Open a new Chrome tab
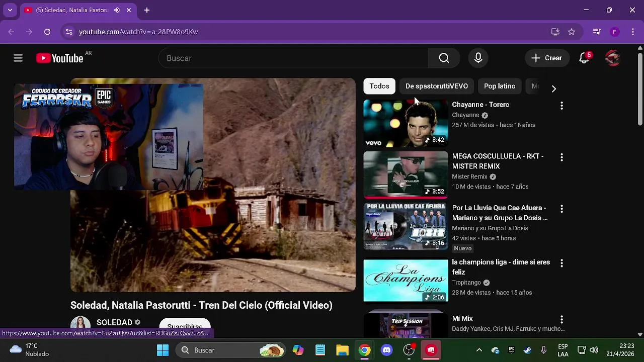Viewport: 644px width, 362px height. point(147,10)
